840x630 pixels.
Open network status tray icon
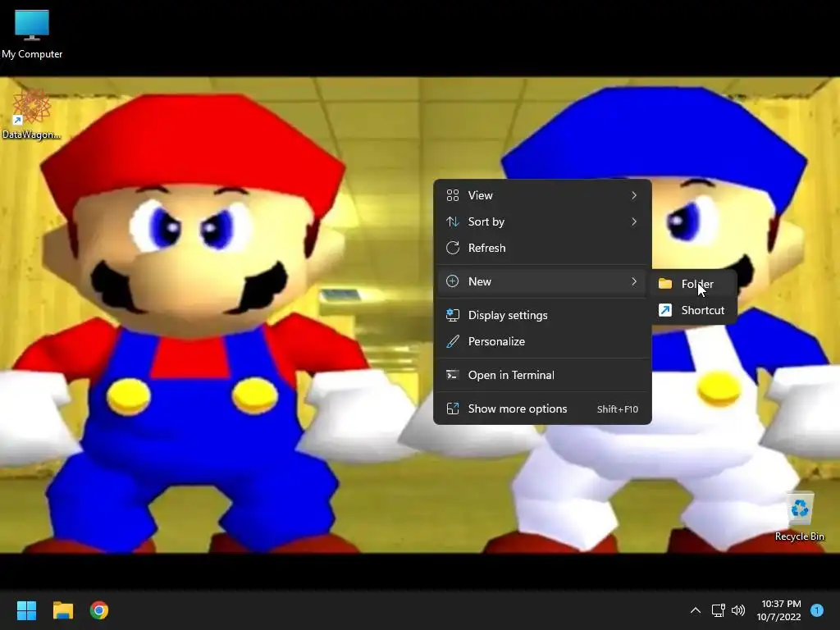point(718,610)
